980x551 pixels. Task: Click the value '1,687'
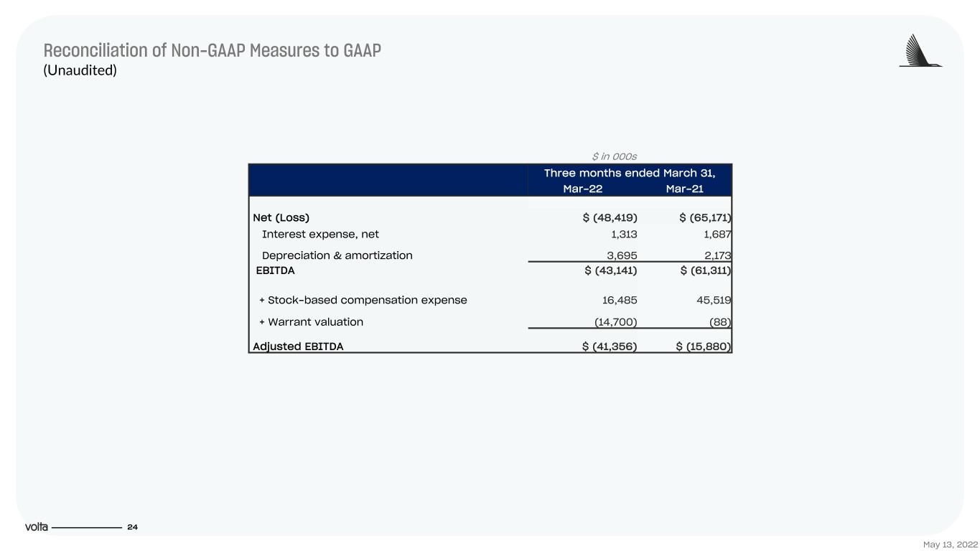tap(717, 235)
